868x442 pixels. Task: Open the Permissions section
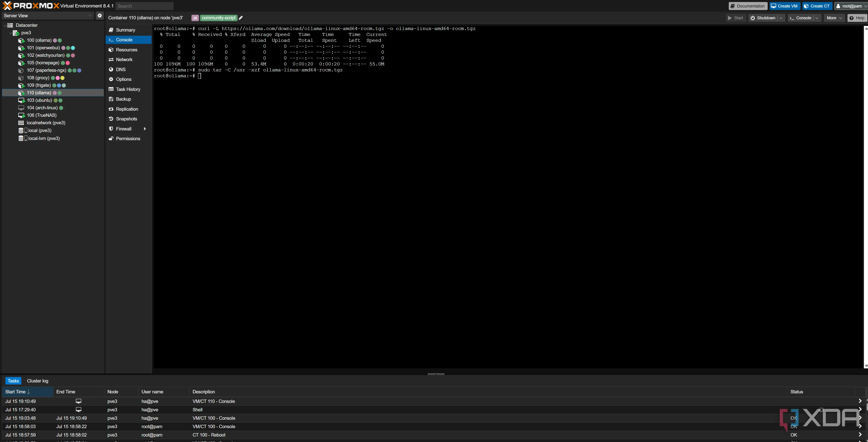click(128, 139)
